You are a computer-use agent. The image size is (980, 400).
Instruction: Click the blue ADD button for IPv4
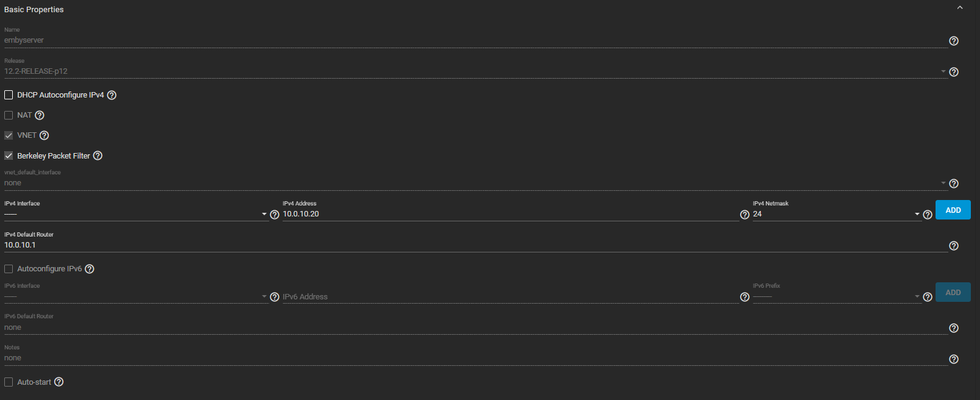(x=953, y=210)
